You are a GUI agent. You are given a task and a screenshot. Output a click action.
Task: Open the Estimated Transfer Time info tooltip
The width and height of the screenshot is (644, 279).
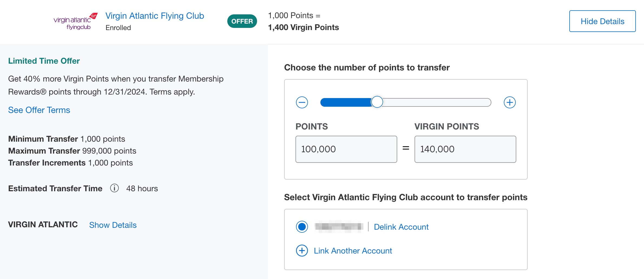pos(114,188)
